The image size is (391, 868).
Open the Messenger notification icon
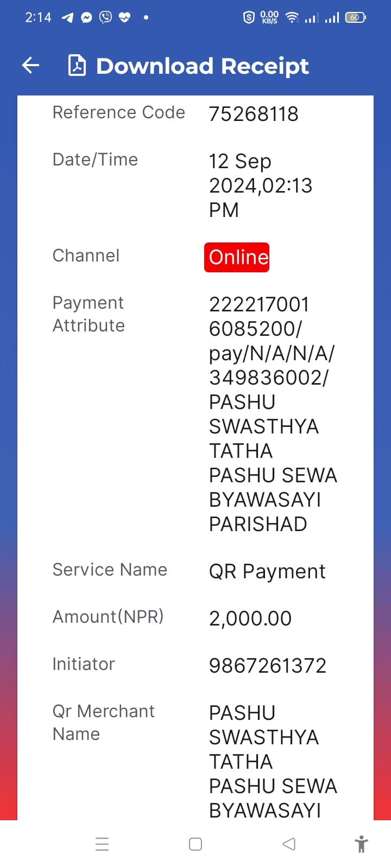point(86,17)
